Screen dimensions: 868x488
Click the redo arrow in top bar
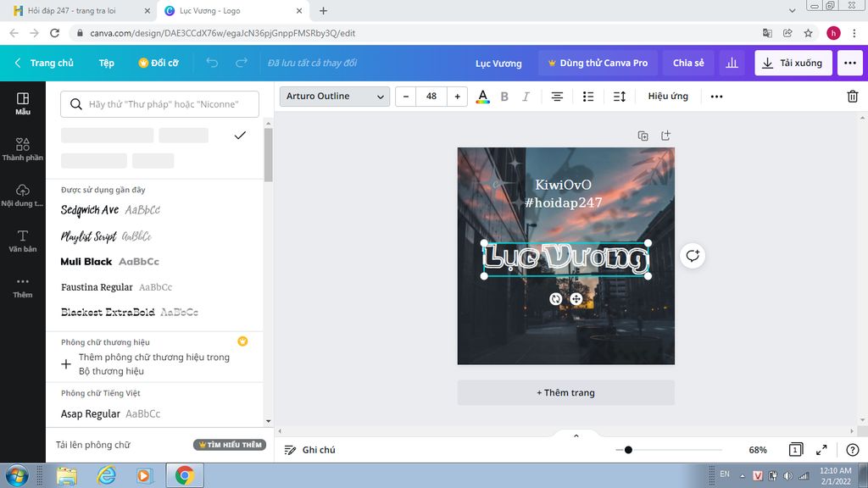pos(242,63)
